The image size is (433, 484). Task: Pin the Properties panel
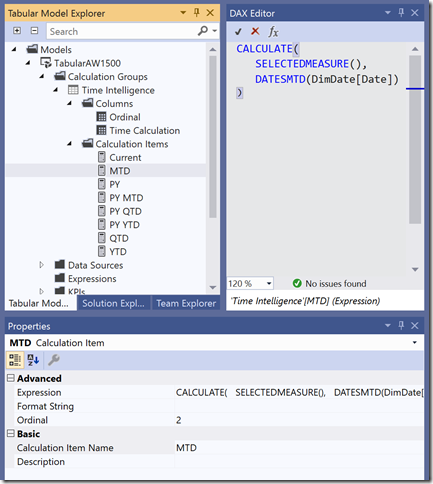click(x=401, y=325)
